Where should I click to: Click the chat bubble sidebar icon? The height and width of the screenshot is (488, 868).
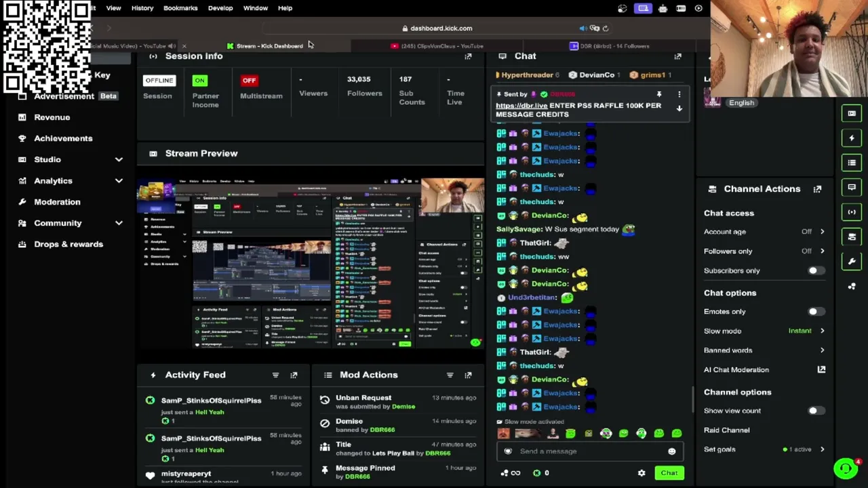coord(852,187)
